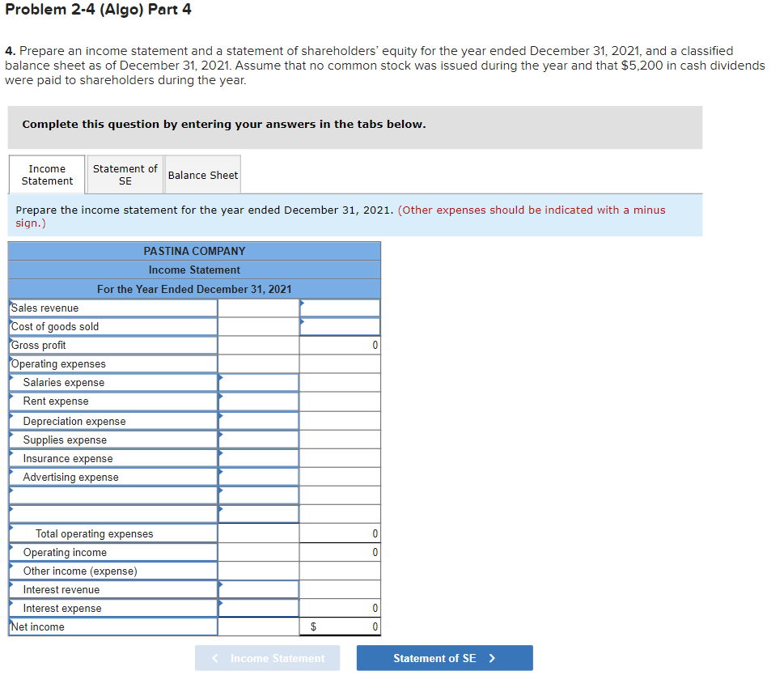Screen dimensions: 784x688
Task: Click the Interest expense amount cell
Action: 257,607
